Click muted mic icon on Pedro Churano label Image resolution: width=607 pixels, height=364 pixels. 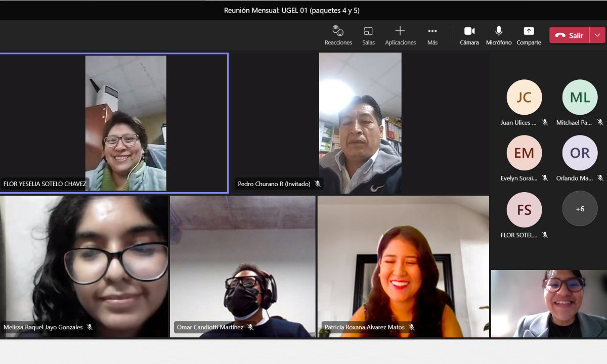tap(317, 184)
